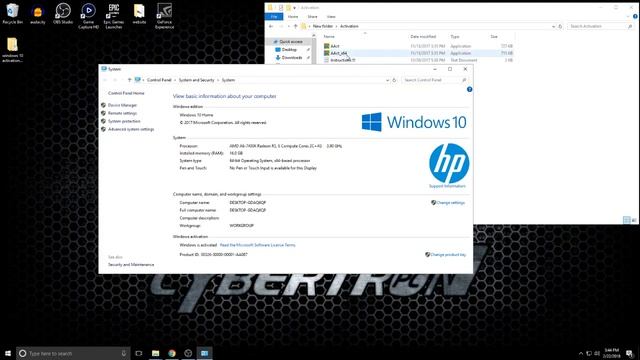Click the microphone icon in taskbar search

124,353
